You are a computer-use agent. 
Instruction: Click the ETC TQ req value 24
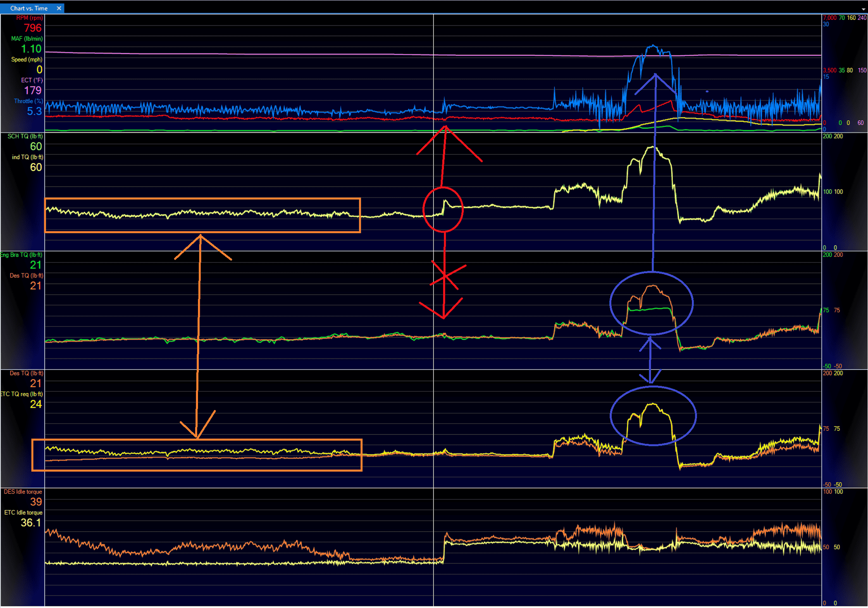(36, 404)
